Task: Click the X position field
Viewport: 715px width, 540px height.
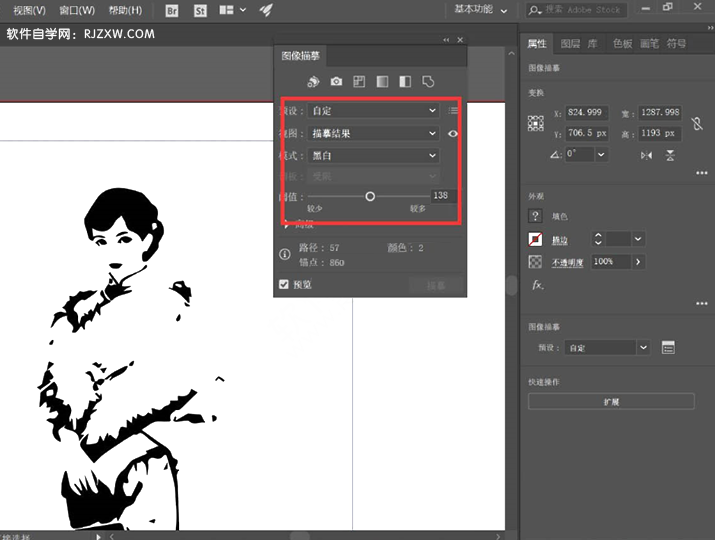Action: coord(585,112)
